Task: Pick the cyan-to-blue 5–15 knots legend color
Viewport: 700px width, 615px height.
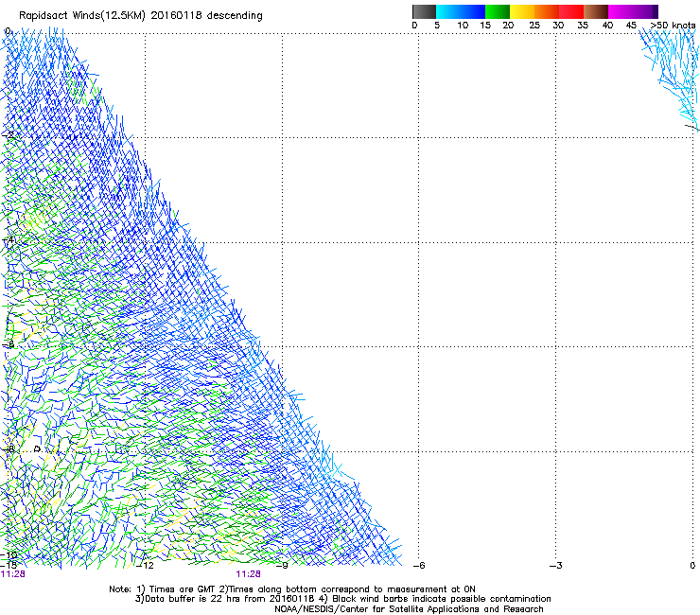Action: [x=461, y=11]
